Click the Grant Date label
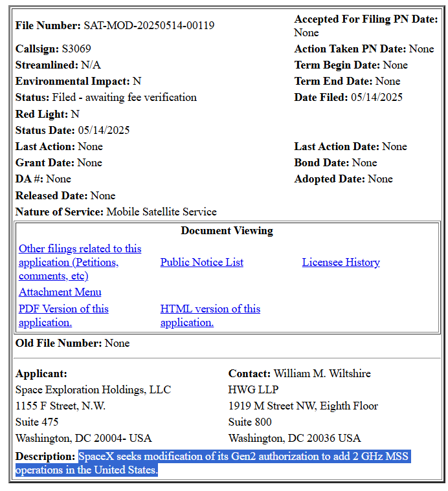The image size is (448, 491). 45,163
